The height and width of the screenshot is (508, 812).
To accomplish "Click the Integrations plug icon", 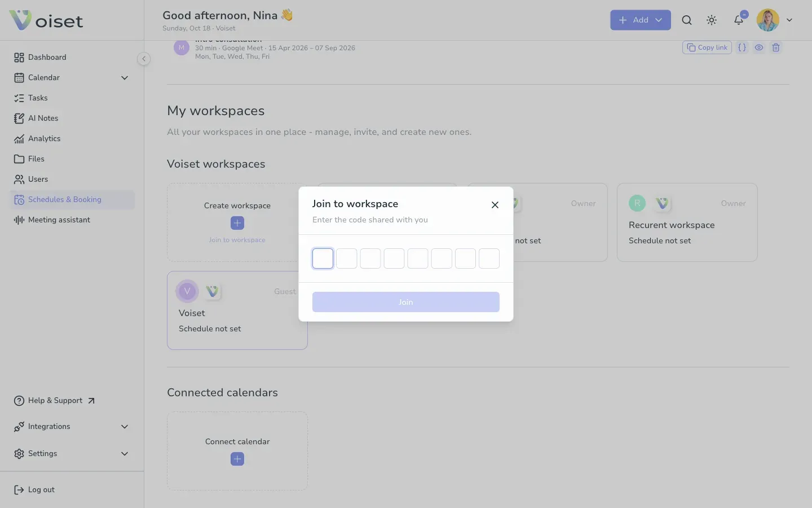I will pyautogui.click(x=19, y=427).
